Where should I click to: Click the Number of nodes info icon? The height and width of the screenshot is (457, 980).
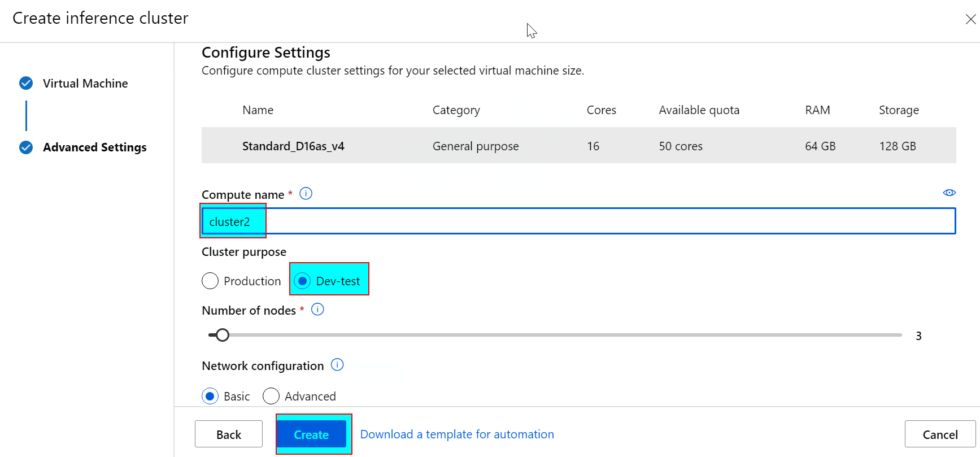[x=317, y=310]
